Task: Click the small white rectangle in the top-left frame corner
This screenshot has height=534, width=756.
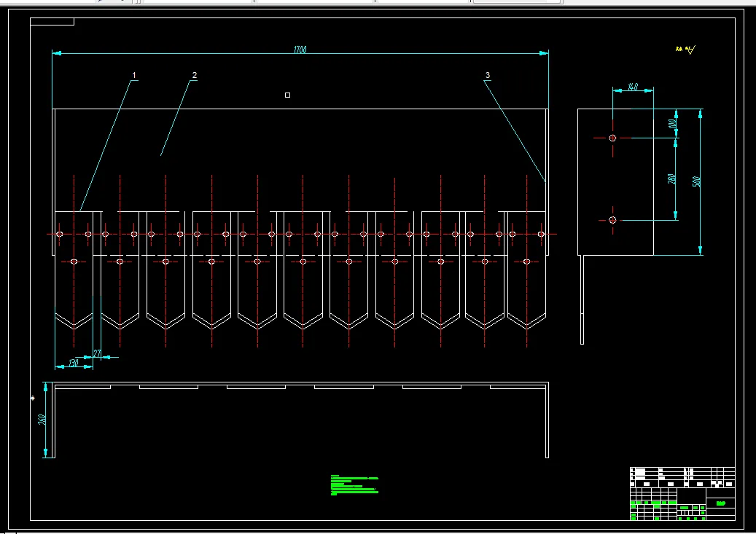Action: click(52, 22)
